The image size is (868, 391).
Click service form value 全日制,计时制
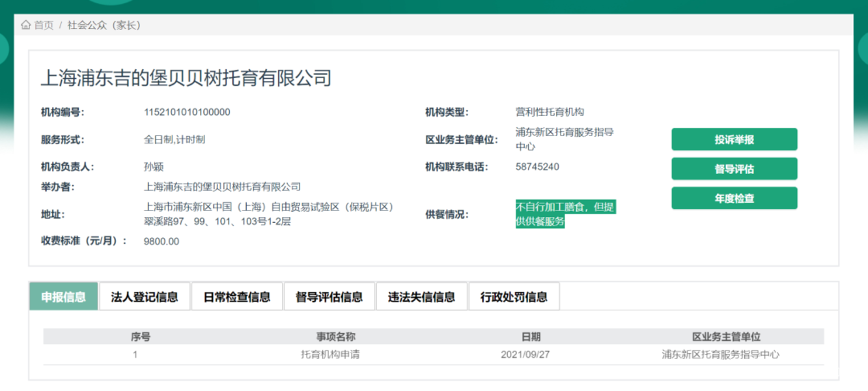(175, 139)
